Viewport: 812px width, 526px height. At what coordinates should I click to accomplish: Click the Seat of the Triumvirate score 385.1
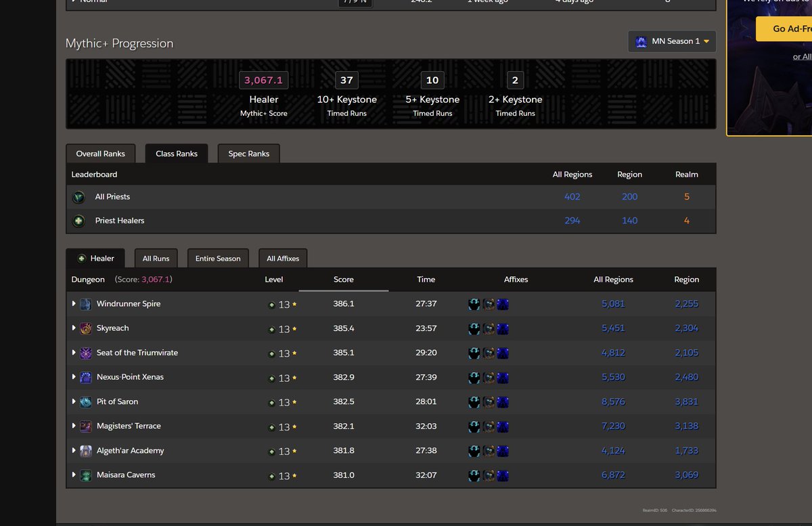click(344, 353)
